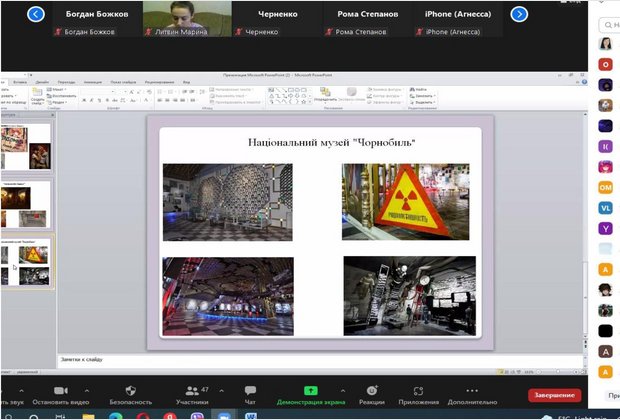Click the Stop Video camera icon
Viewport: 620px width, 420px height.
(60, 389)
